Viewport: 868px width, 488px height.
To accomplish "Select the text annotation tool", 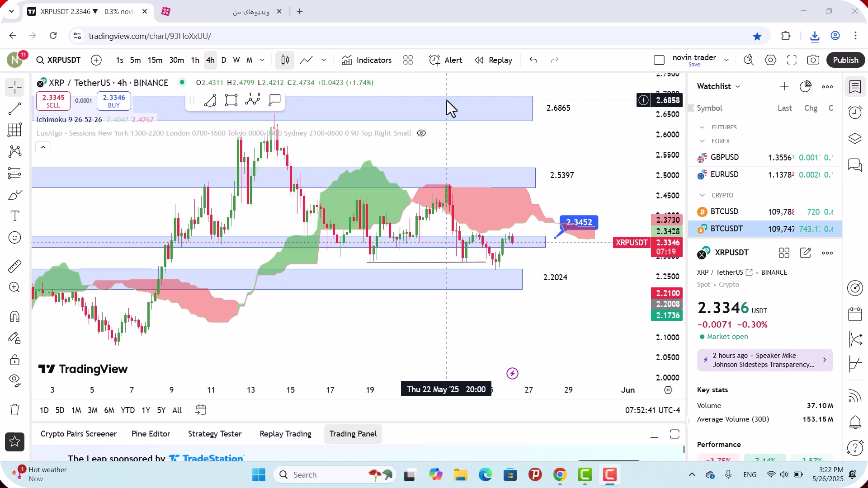I will point(14,216).
